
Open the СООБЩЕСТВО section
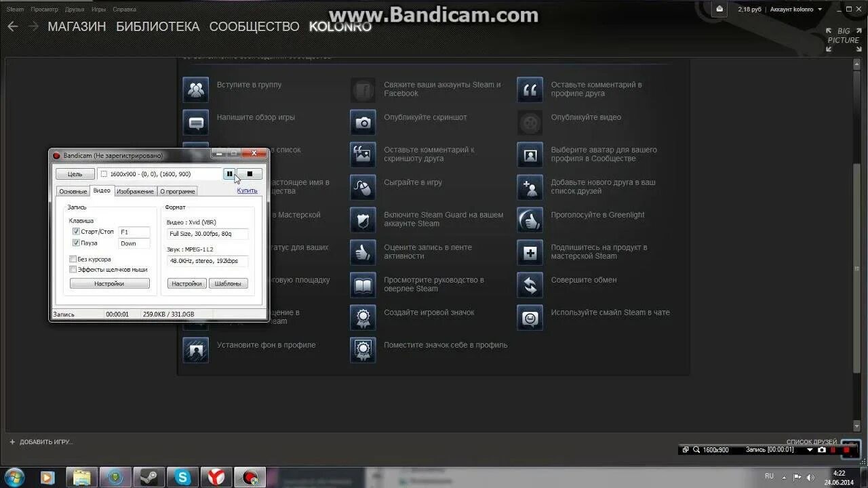click(254, 26)
